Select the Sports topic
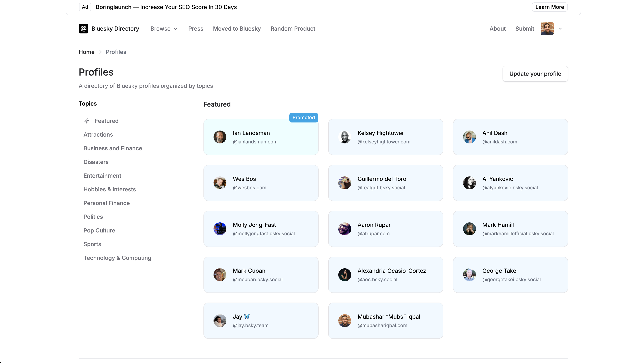The image size is (644, 363). pos(92,244)
